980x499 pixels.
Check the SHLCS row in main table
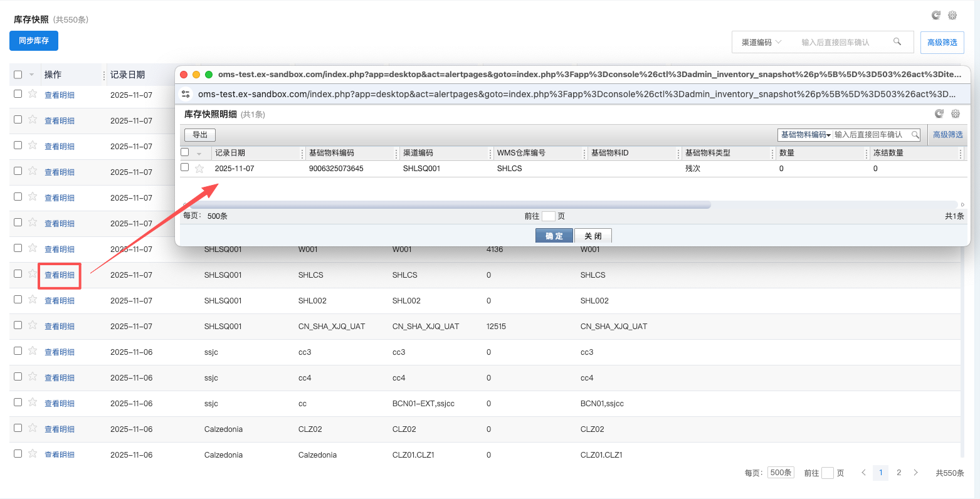click(18, 273)
